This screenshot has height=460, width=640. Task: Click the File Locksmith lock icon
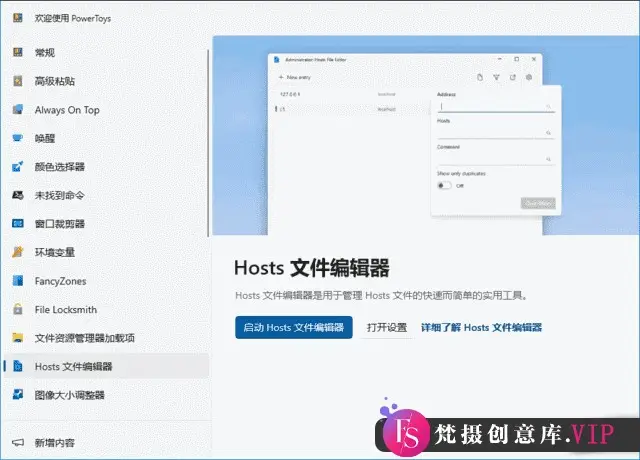18,309
